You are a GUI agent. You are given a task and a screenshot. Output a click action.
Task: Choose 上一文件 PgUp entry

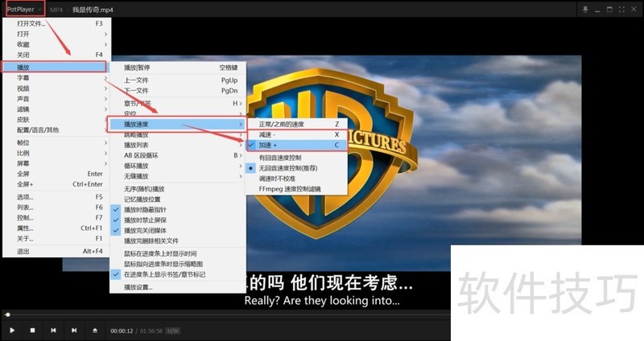[x=178, y=80]
